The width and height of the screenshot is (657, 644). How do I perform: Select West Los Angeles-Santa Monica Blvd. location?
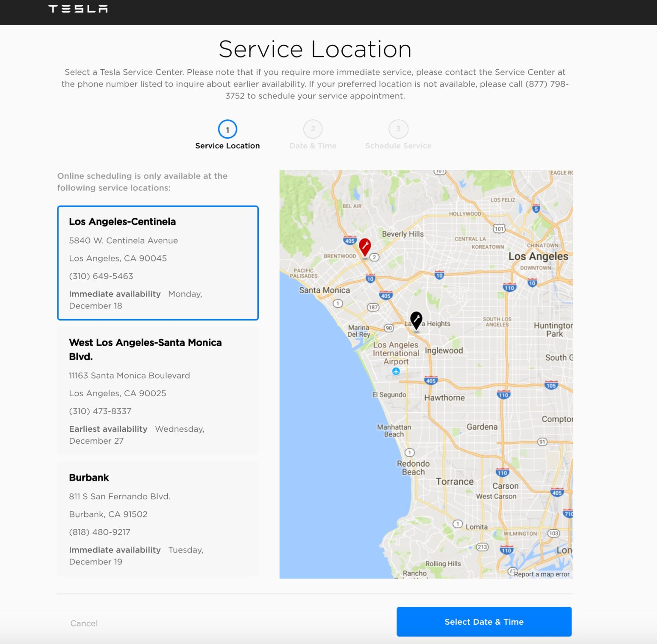(x=158, y=391)
